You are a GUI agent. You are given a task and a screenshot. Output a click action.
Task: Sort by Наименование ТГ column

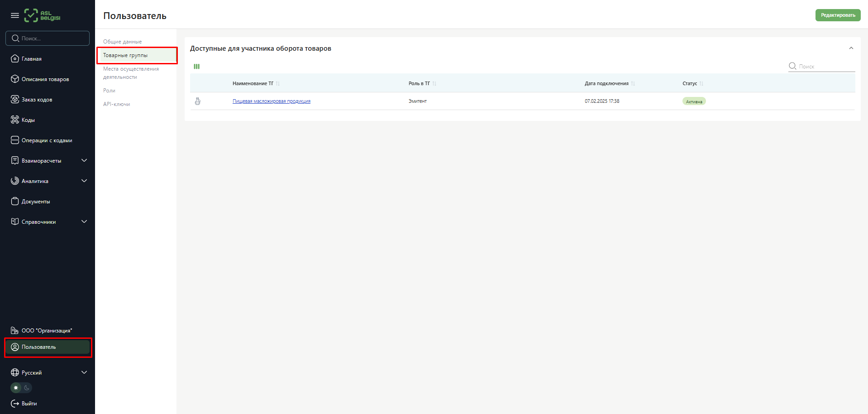[x=278, y=83]
